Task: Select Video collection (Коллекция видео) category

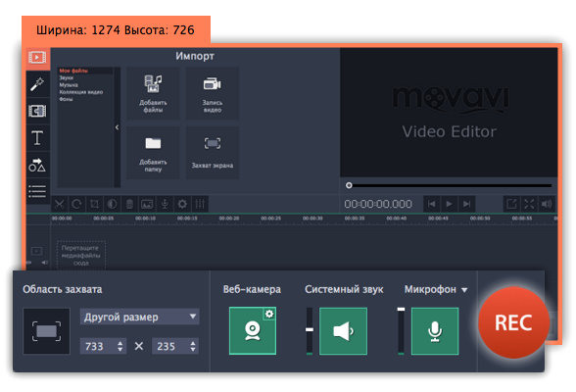Action: click(81, 92)
